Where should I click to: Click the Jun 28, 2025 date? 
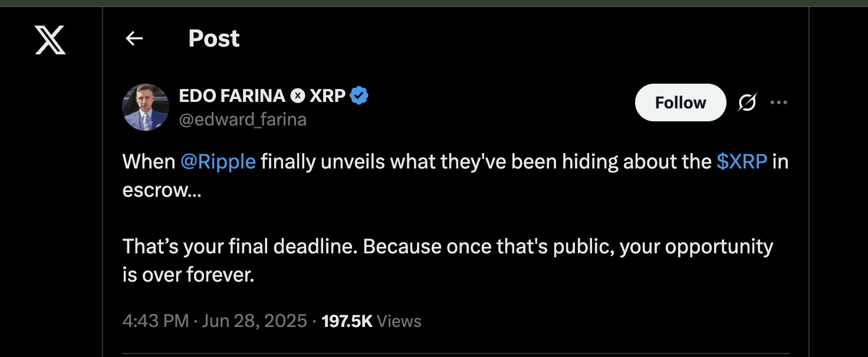(x=254, y=321)
